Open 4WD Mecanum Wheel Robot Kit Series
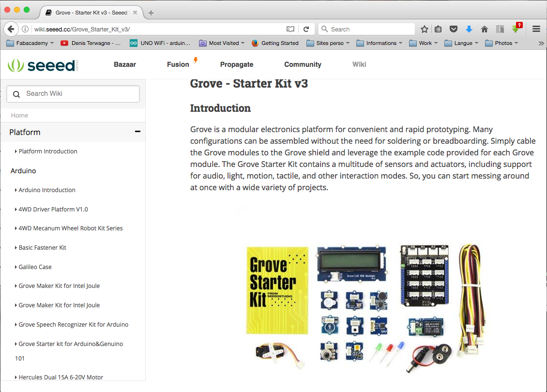Viewport: 547px width, 392px height. coord(71,228)
